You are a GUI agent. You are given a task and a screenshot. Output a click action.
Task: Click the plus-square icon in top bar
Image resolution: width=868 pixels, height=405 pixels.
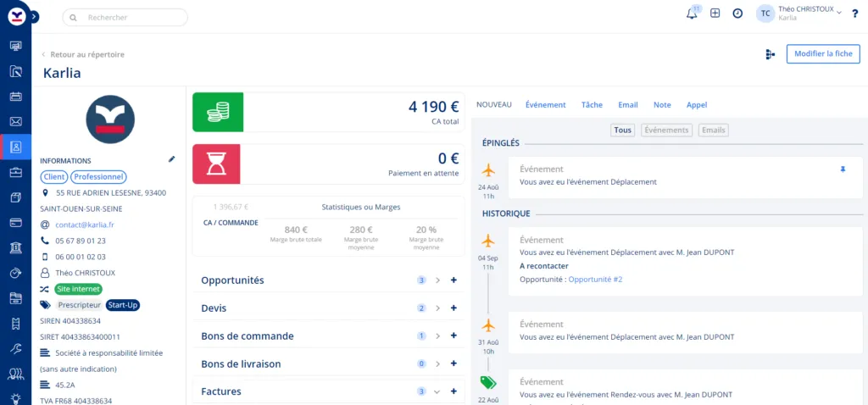click(x=715, y=14)
